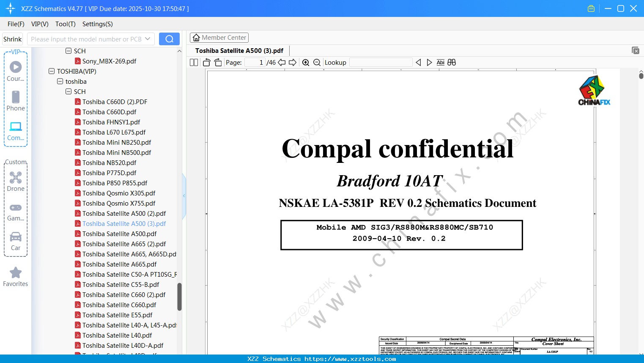644x363 pixels.
Task: Open the Member Center
Action: pos(219,38)
